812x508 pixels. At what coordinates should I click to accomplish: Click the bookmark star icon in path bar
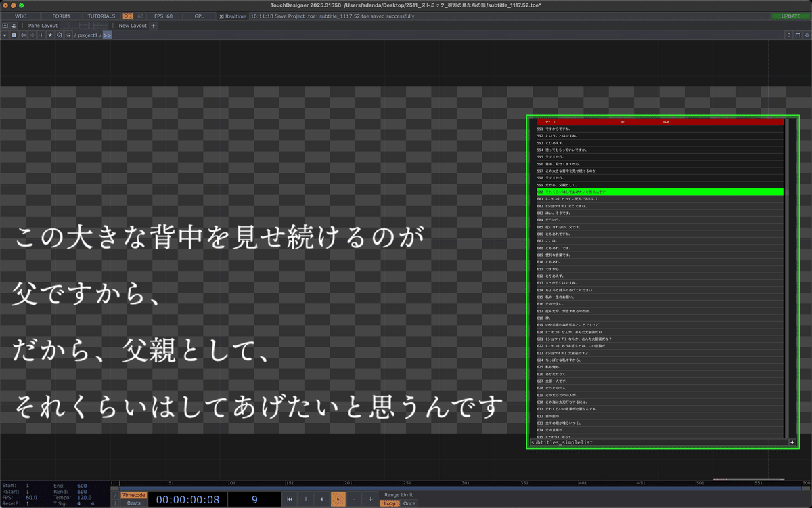pyautogui.click(x=50, y=35)
